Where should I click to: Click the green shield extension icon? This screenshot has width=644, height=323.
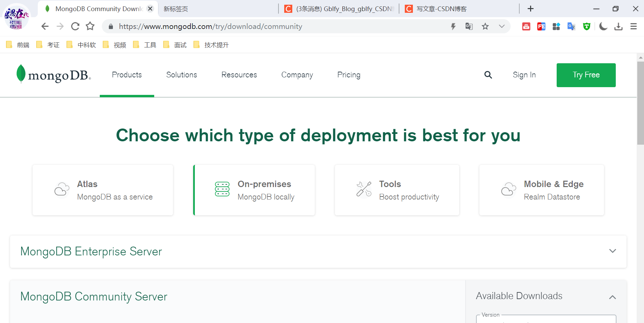(x=587, y=26)
